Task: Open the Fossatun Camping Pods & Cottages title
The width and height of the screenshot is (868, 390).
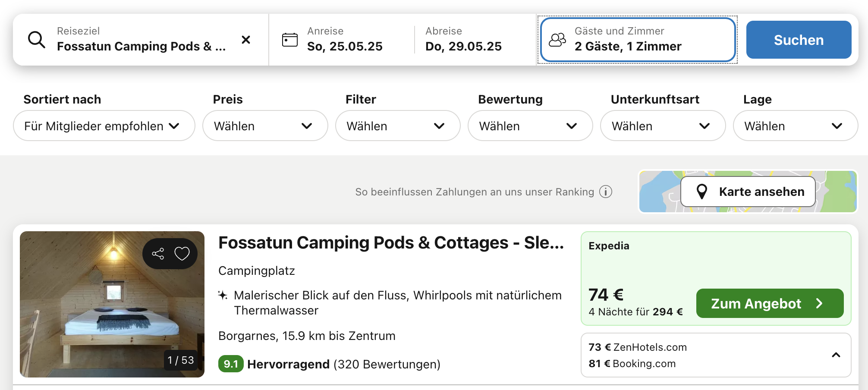Action: (x=391, y=243)
